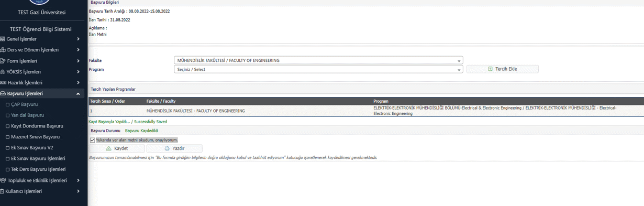Expand Form İşlemleri chevron

[78, 61]
